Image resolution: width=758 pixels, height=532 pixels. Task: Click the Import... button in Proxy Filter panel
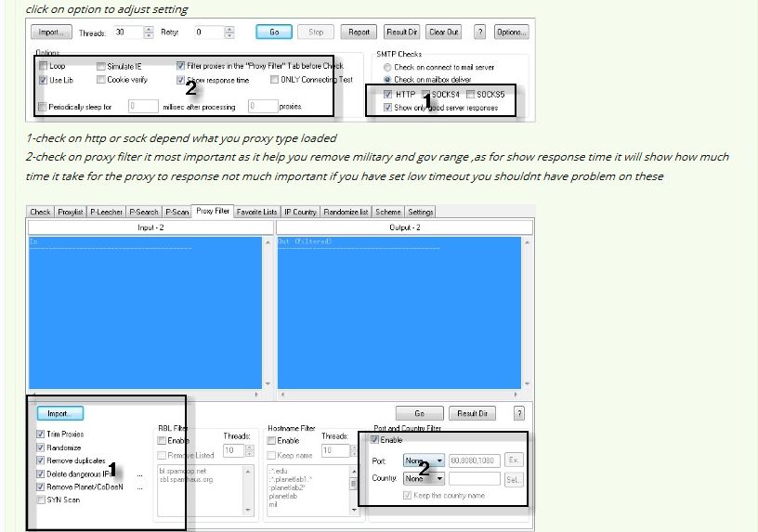tap(59, 413)
